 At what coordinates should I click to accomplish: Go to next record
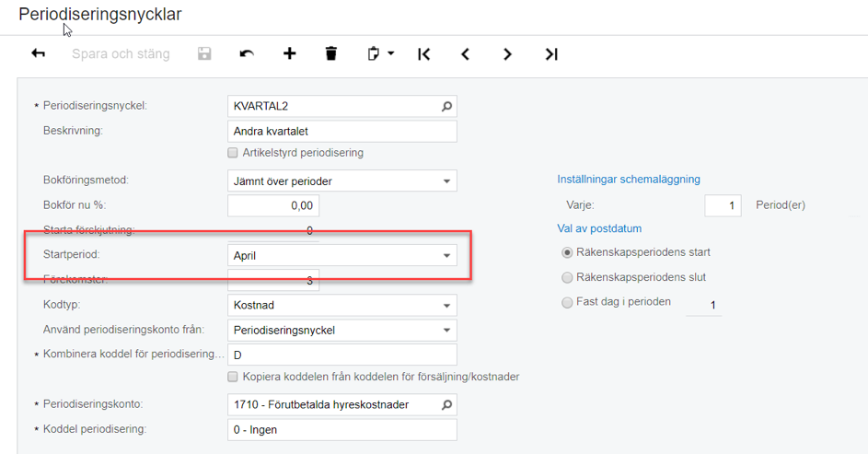[508, 54]
